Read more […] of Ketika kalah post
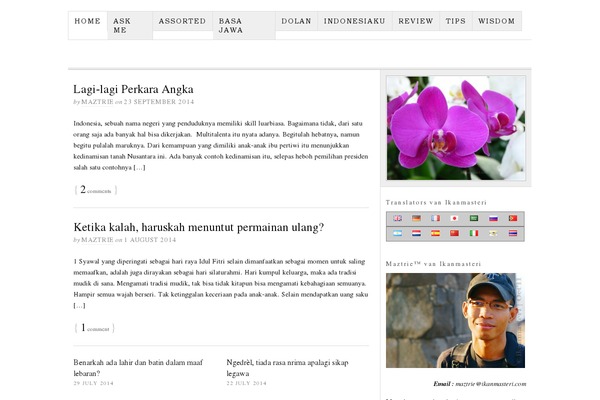The width and height of the screenshot is (600, 400). (79, 305)
